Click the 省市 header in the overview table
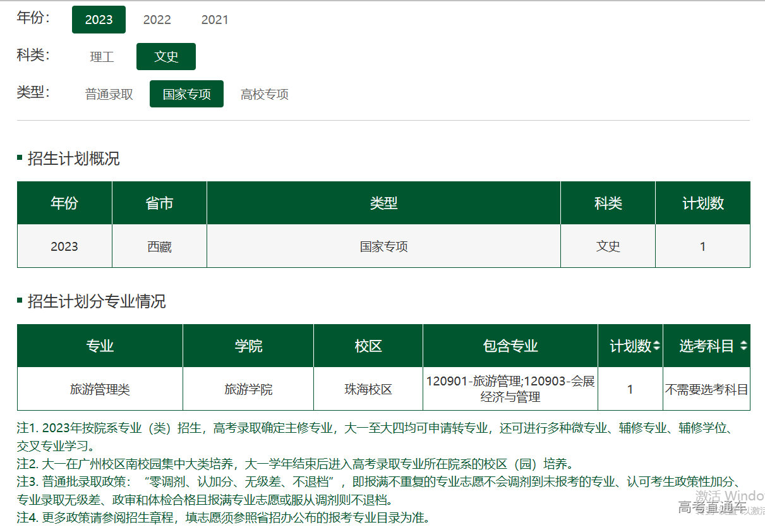The height and width of the screenshot is (532, 765). tap(159, 203)
